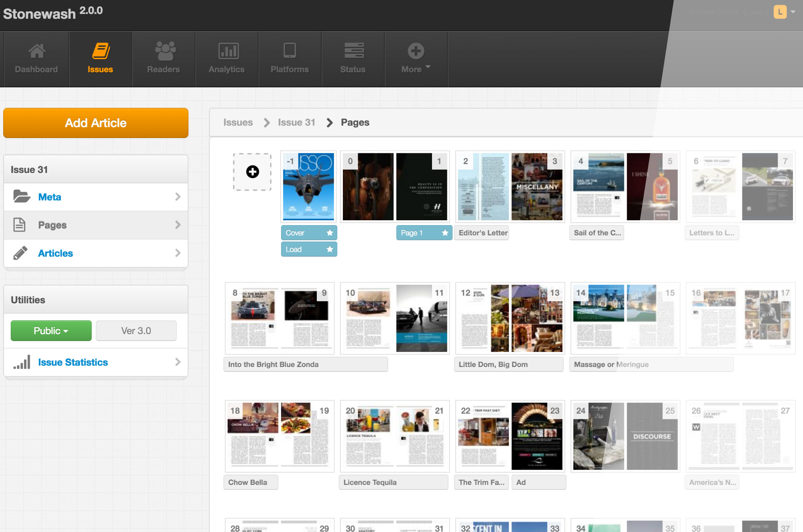Image resolution: width=803 pixels, height=532 pixels.
Task: Open the Articles link
Action: click(x=55, y=253)
